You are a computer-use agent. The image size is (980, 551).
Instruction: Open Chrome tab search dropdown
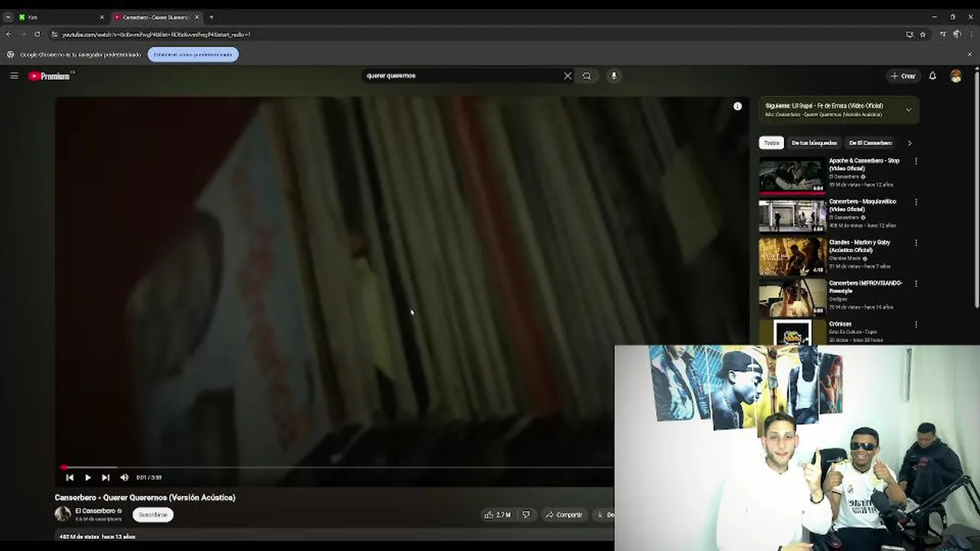(x=8, y=17)
